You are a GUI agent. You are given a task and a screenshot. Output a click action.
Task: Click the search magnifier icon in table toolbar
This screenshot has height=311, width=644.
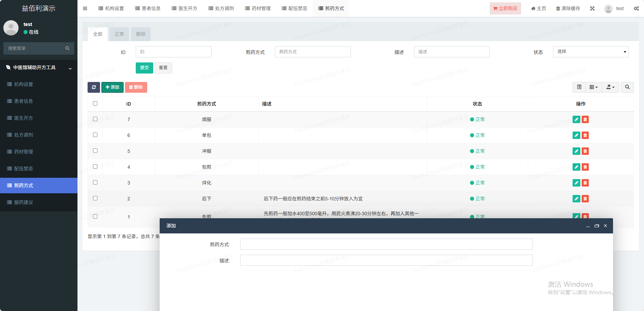coord(627,87)
